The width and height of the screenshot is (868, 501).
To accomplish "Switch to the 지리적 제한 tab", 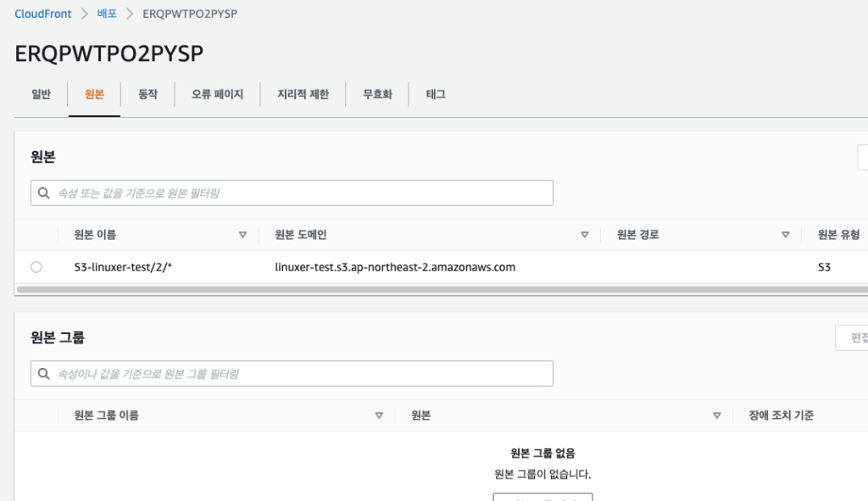I will point(303,95).
